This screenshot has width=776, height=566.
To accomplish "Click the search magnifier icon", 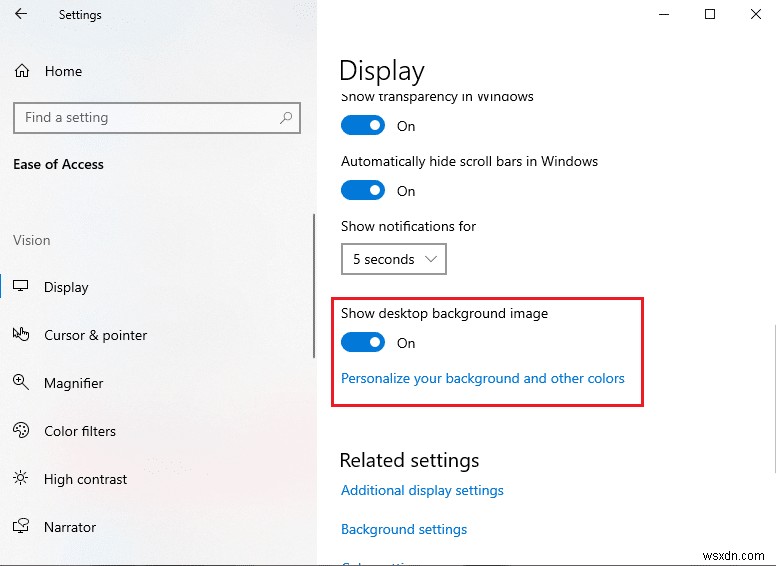I will [x=286, y=117].
